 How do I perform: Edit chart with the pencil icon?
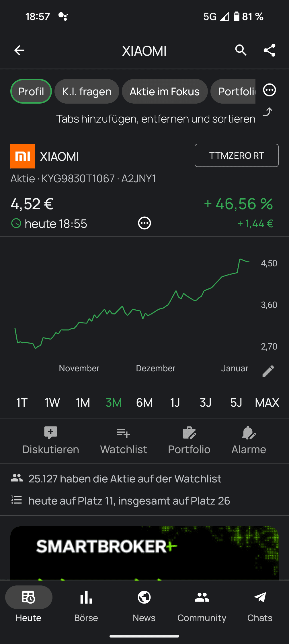click(268, 371)
